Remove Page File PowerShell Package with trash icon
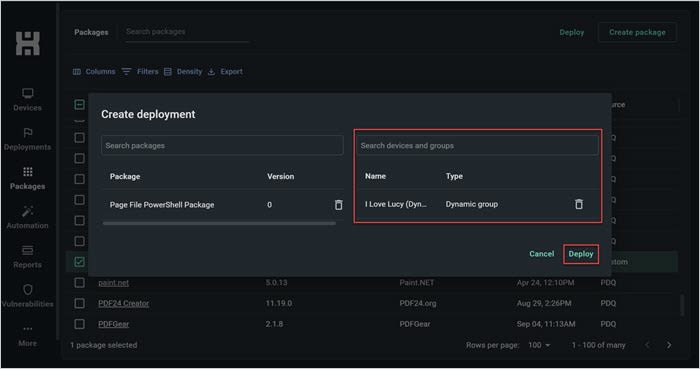The height and width of the screenshot is (369, 700). pos(339,204)
